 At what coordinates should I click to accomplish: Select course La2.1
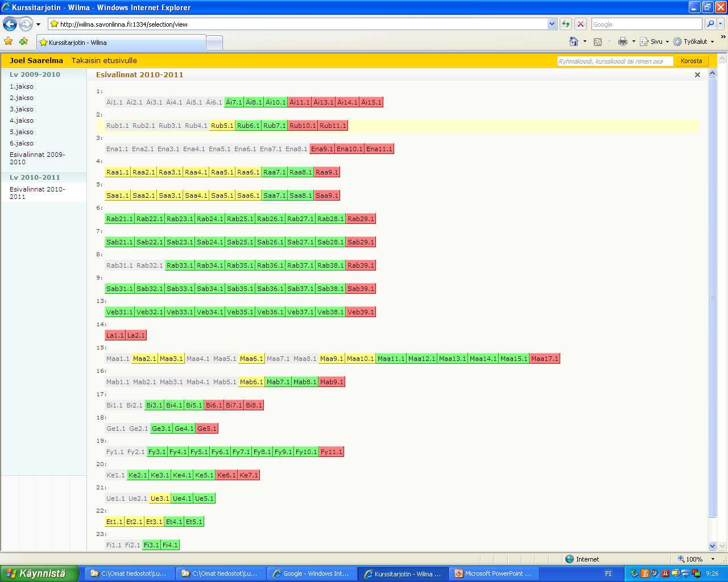(136, 335)
